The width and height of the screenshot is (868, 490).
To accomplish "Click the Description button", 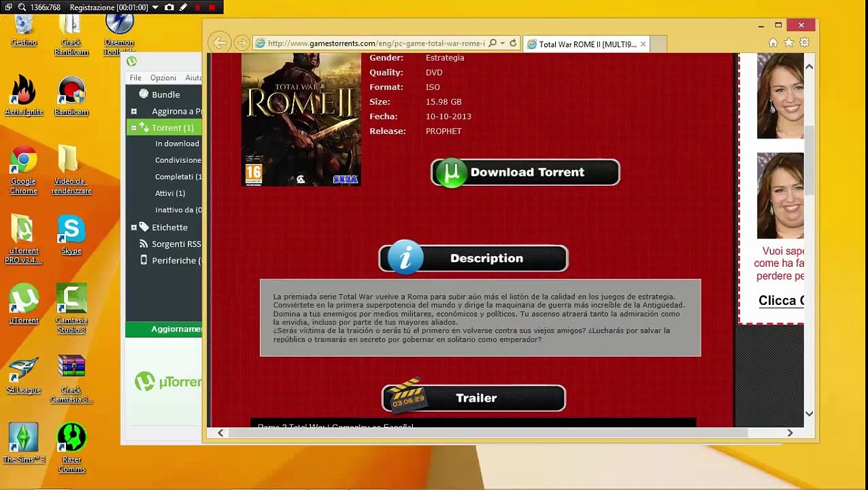I will pyautogui.click(x=473, y=258).
